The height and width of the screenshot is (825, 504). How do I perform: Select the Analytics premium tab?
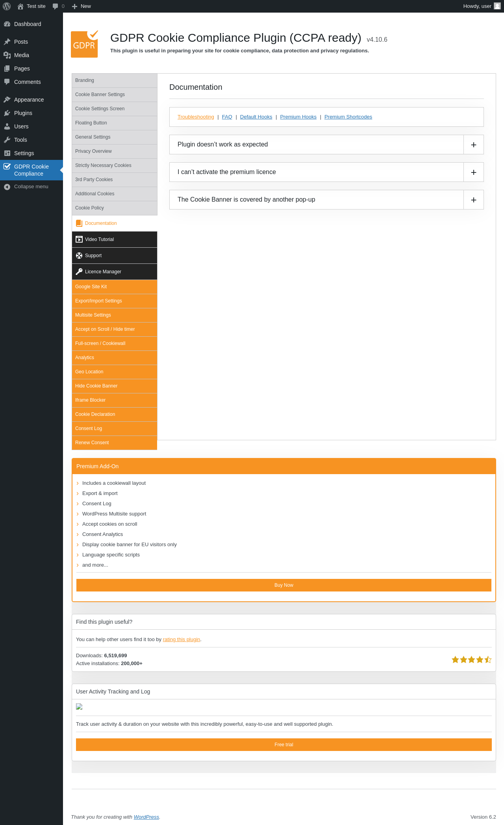[115, 358]
